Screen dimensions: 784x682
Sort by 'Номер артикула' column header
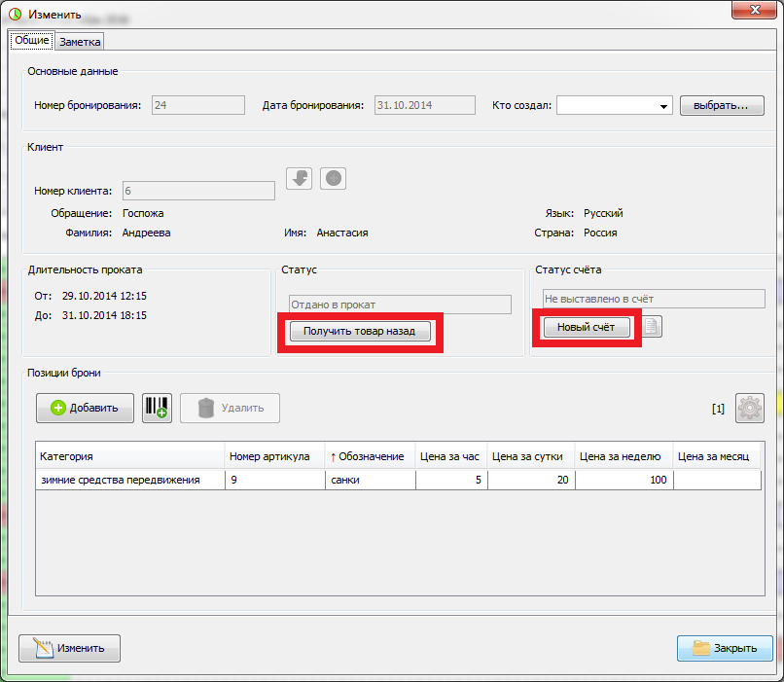click(x=275, y=456)
